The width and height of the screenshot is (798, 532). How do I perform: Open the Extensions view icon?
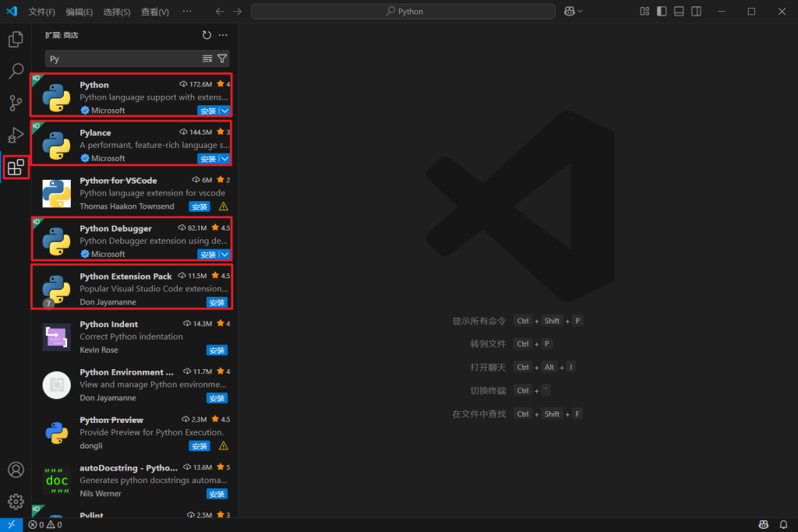pos(16,167)
